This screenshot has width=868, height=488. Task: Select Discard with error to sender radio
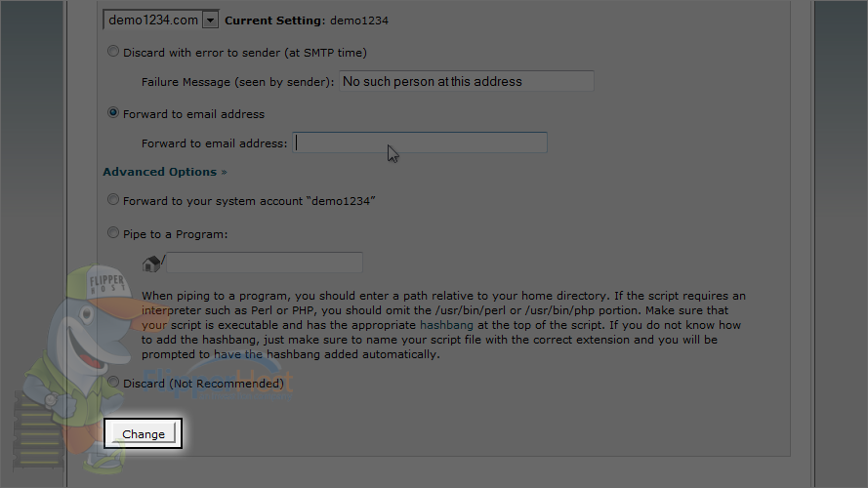[113, 52]
